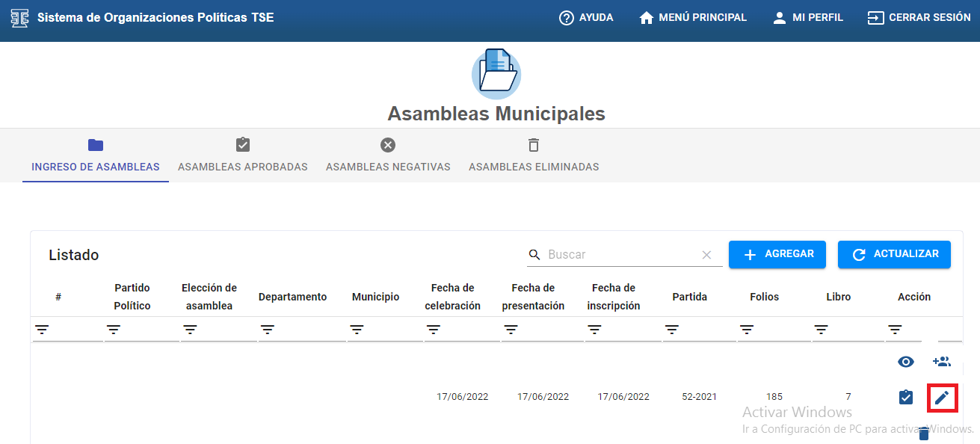The image size is (980, 444).
Task: Open the filter under Municipio column
Action: [x=357, y=330]
